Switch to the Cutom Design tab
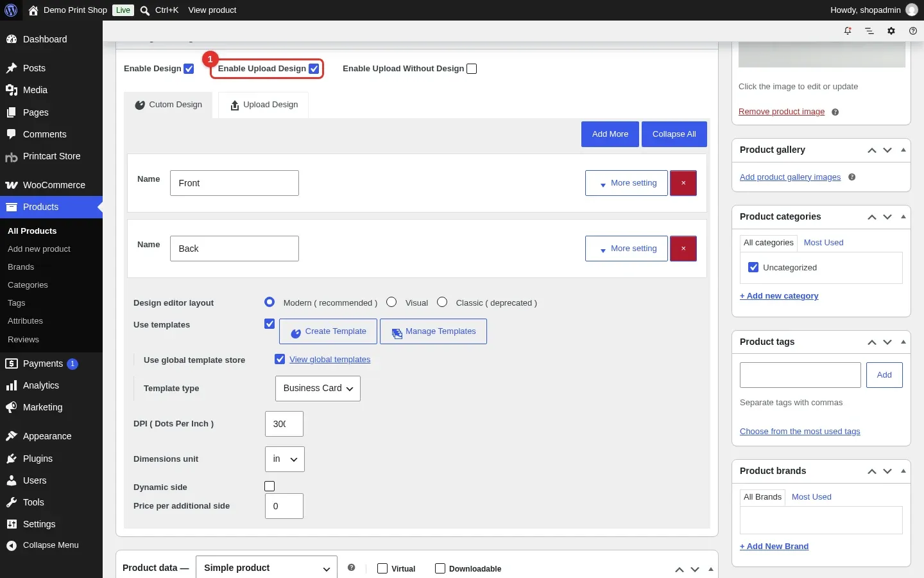Viewport: 924px width, 578px height. pyautogui.click(x=168, y=105)
